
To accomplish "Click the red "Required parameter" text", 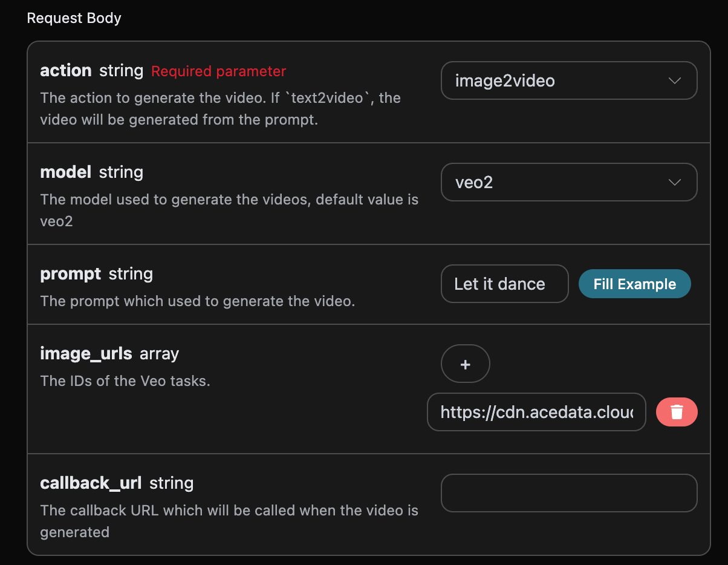I will [x=218, y=71].
